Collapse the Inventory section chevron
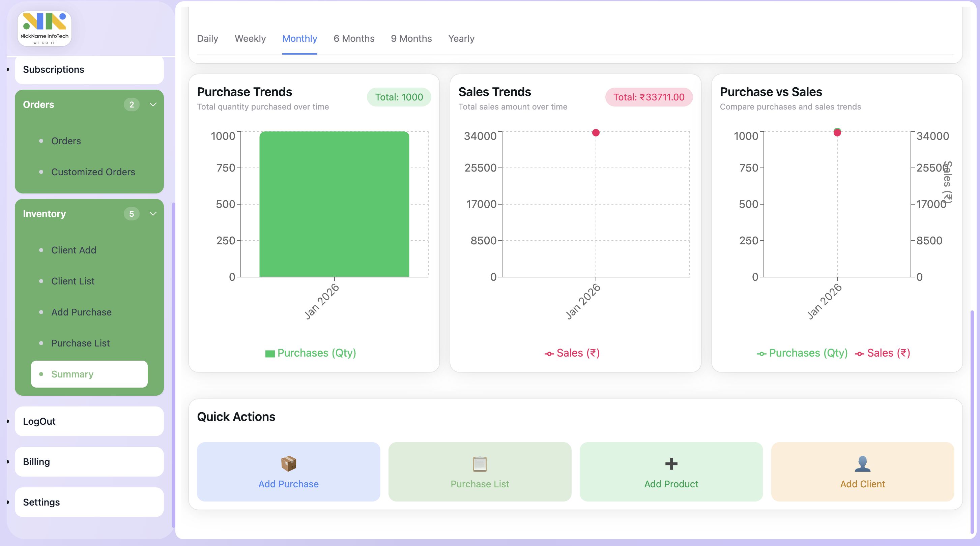The image size is (980, 546). click(153, 214)
